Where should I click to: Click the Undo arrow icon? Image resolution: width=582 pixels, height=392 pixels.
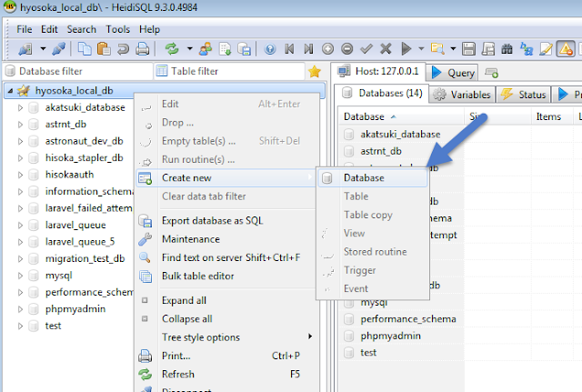tap(123, 49)
